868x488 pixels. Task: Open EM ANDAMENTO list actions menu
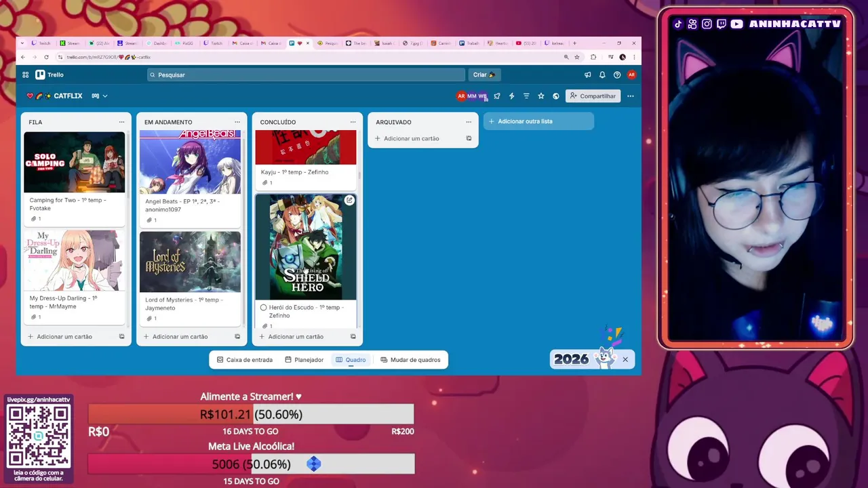[237, 122]
